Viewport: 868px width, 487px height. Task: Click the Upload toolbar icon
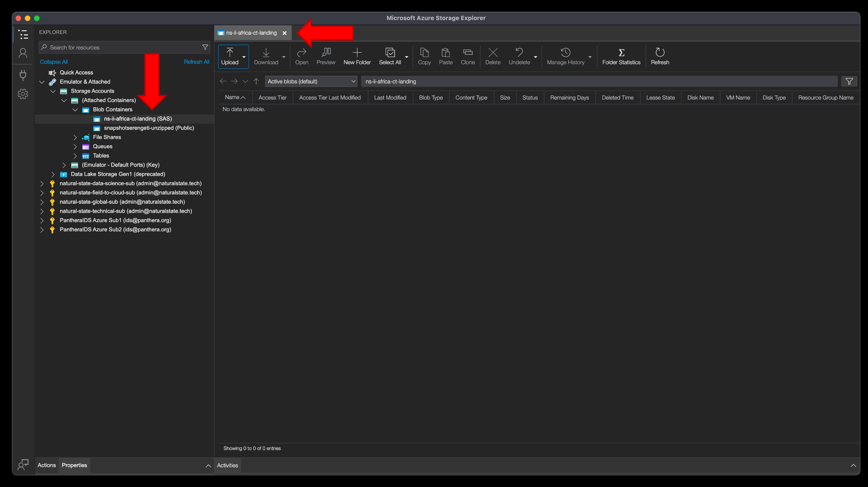(230, 53)
